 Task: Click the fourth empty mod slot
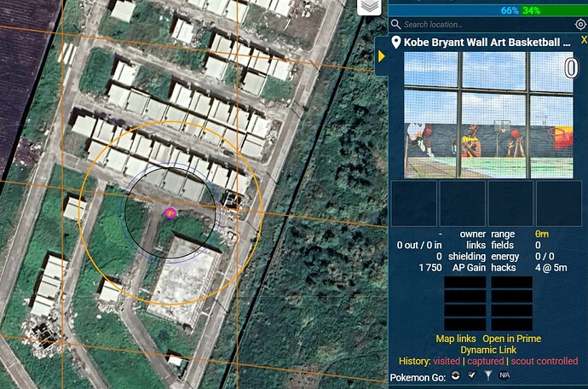click(559, 204)
